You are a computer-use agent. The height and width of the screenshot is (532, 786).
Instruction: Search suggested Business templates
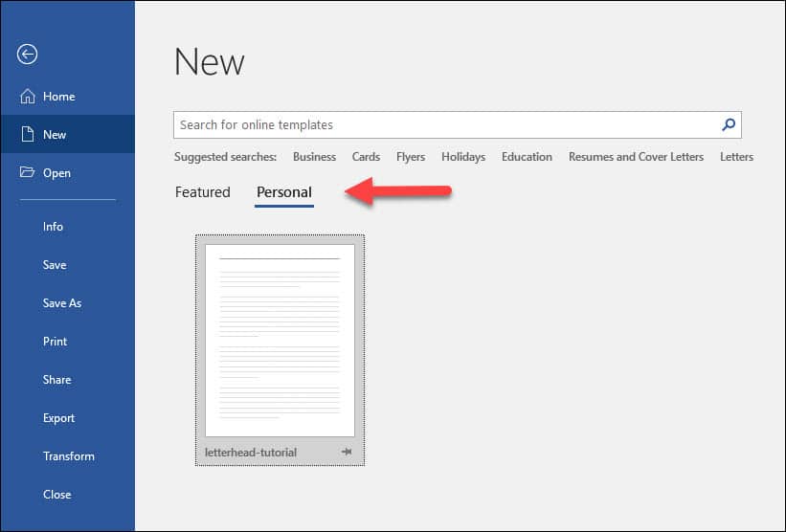coord(314,157)
